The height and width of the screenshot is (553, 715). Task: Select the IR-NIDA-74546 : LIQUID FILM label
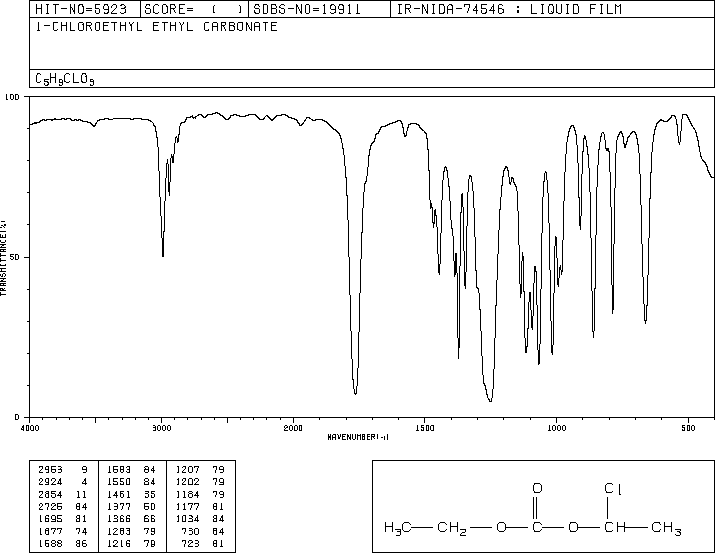[x=509, y=9]
